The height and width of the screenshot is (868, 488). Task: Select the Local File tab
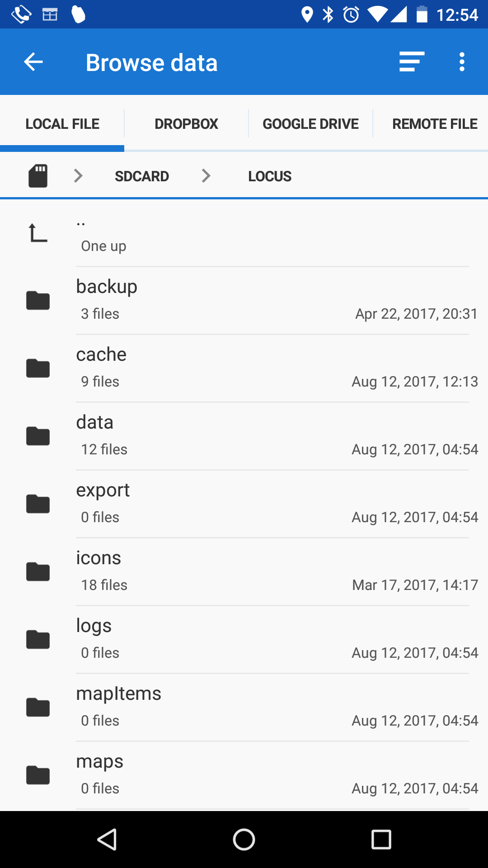pyautogui.click(x=62, y=124)
